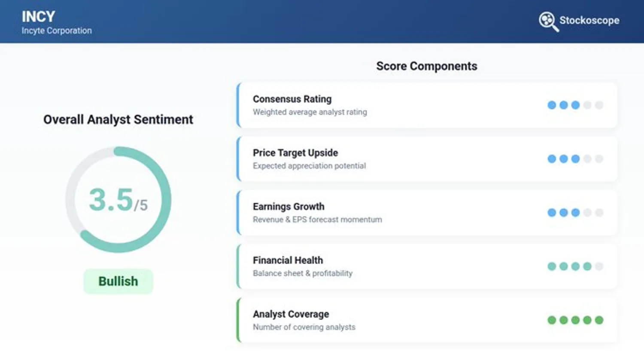Screen dimensions: 644x363
Task: Click the Price Target Upside dot score
Action: click(x=575, y=159)
